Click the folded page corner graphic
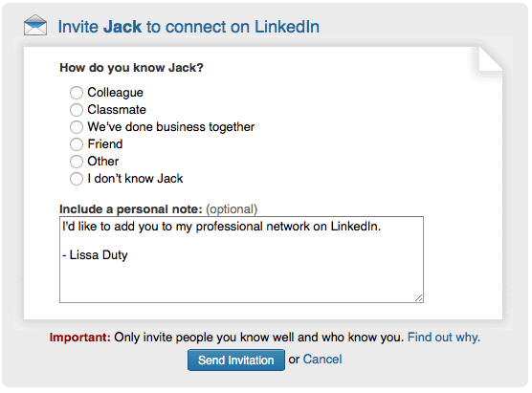 pos(490,59)
